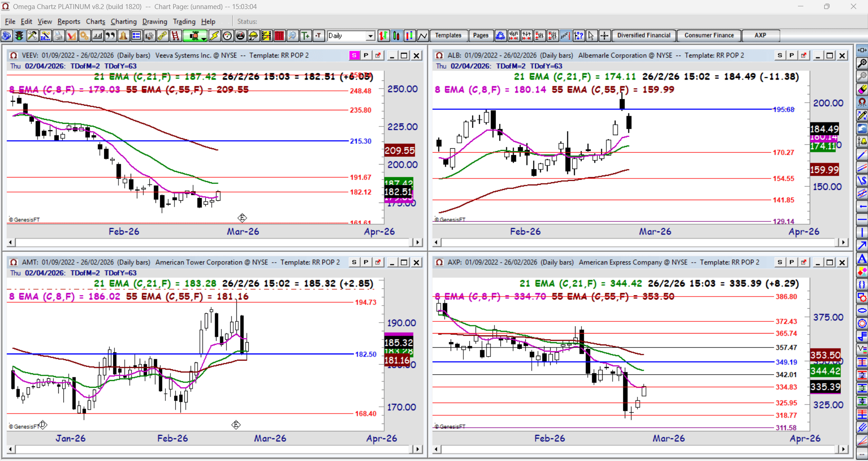Click the bell alerts icon in toolbar
Image resolution: width=868 pixels, height=461 pixels.
coord(123,36)
